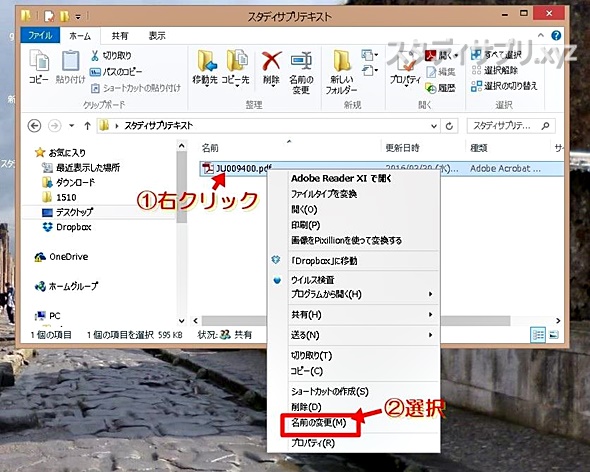The image size is (590, 472).
Task: Switch to the 共有 ribbon tab
Action: pos(120,36)
